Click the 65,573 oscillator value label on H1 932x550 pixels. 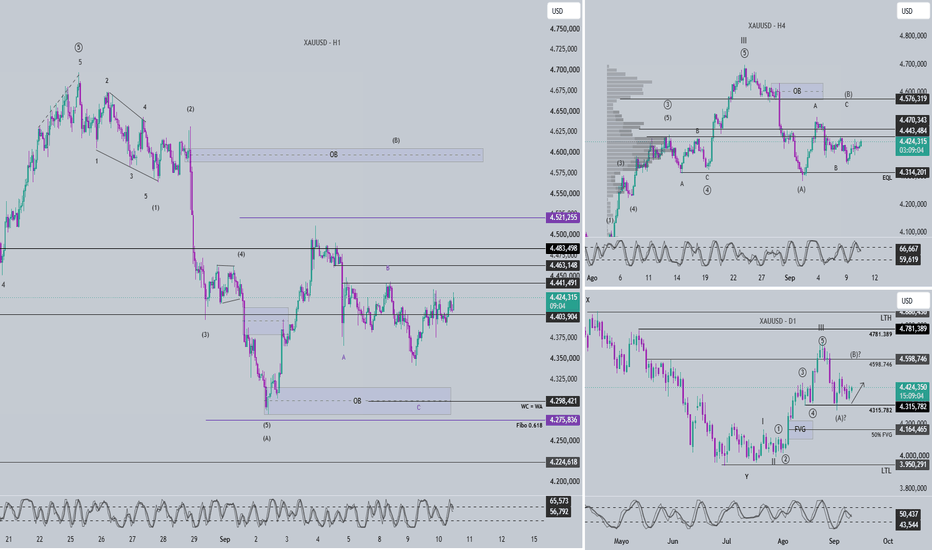tap(559, 501)
